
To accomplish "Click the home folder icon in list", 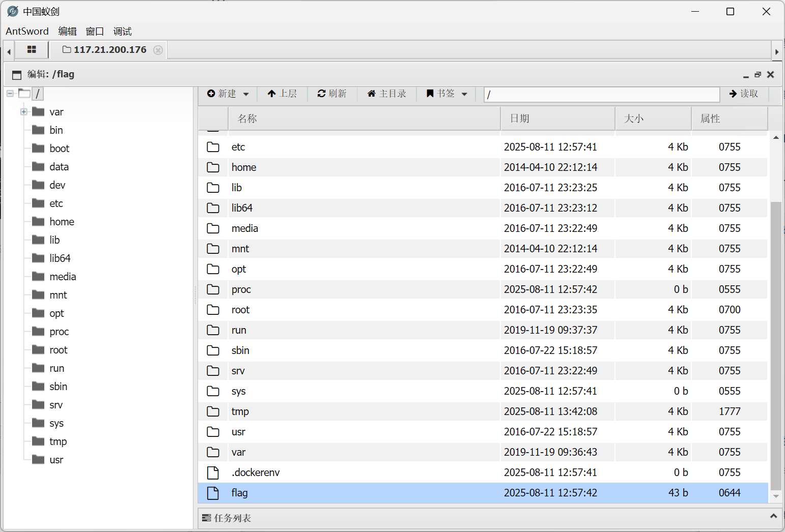I will 213,167.
